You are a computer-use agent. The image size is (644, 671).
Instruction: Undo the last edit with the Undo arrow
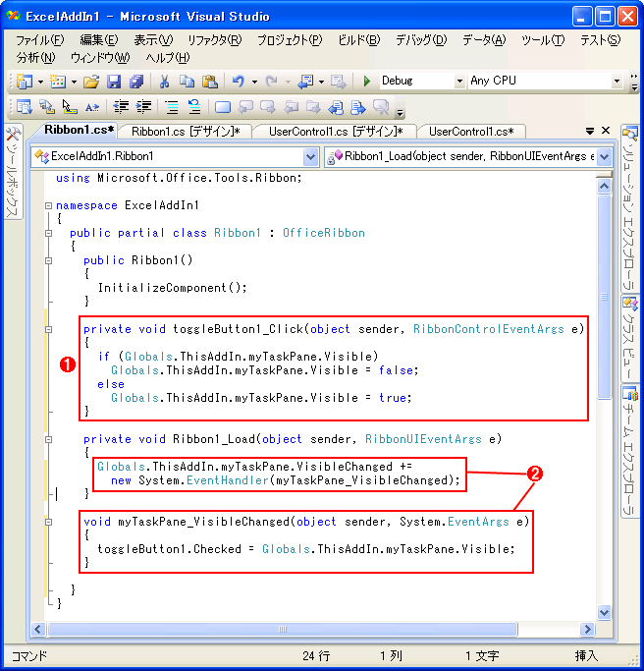point(239,81)
